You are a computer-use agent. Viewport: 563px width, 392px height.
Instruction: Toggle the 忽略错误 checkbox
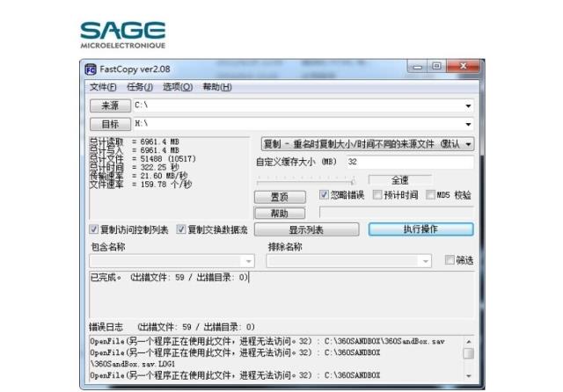(x=324, y=194)
